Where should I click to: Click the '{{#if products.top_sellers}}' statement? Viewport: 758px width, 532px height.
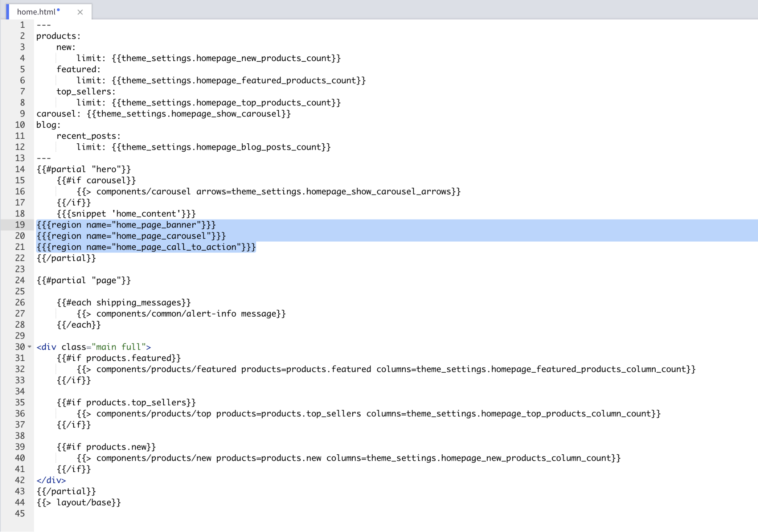click(x=126, y=403)
